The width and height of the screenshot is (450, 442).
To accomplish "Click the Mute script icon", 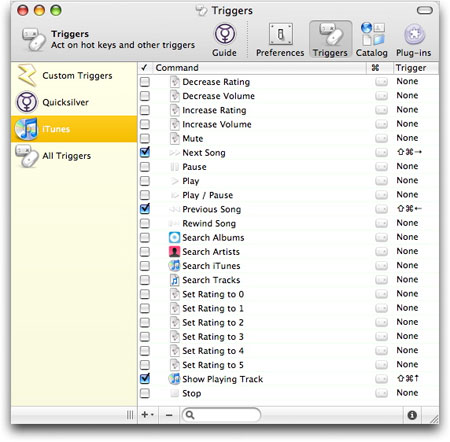I will 175,139.
